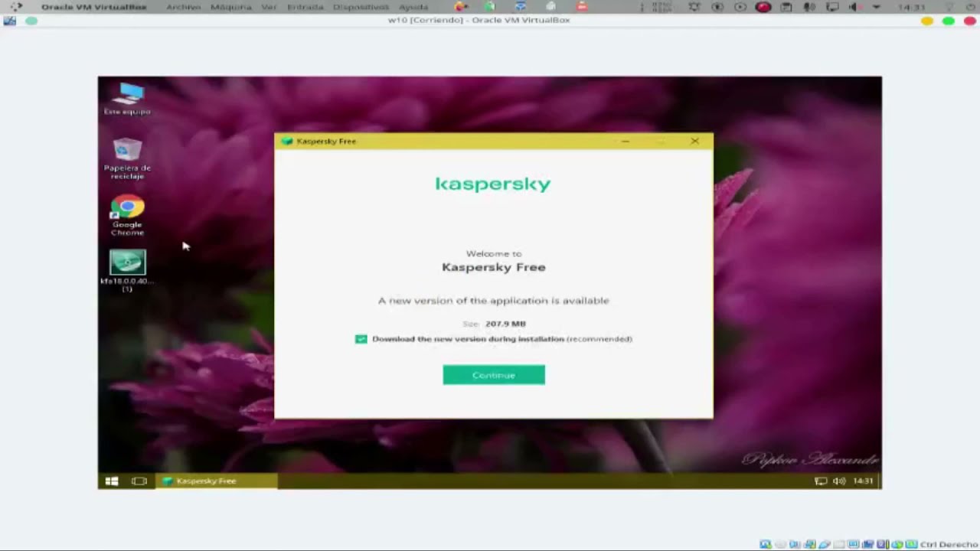The image size is (980, 551).
Task: Click the Ctrl Derecho host key indicator
Action: [949, 544]
